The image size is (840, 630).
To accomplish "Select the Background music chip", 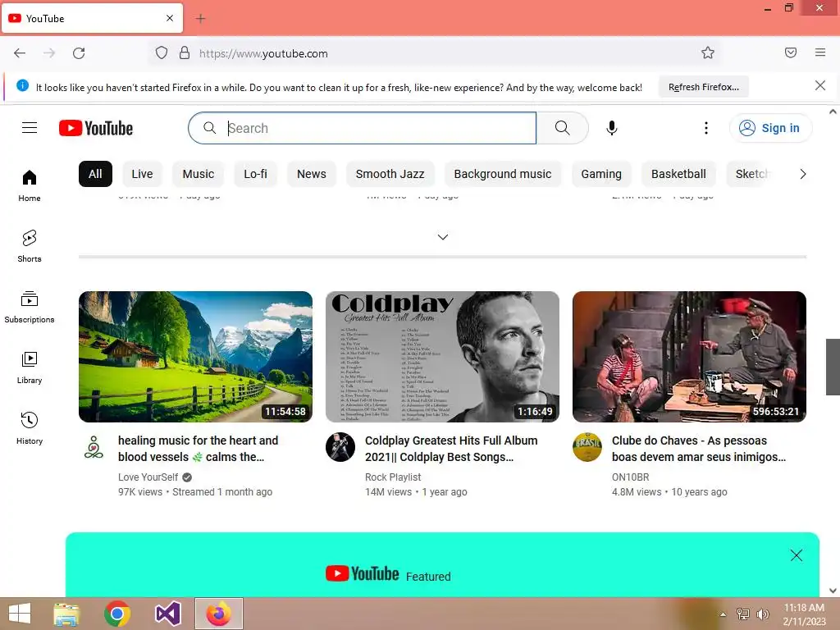I will click(503, 174).
